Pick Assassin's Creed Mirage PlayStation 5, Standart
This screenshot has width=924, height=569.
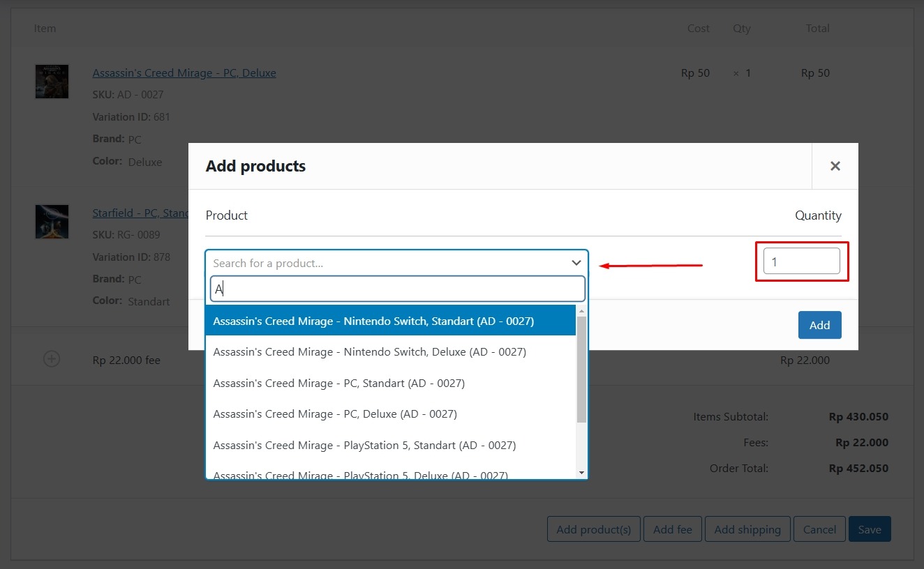click(391, 445)
